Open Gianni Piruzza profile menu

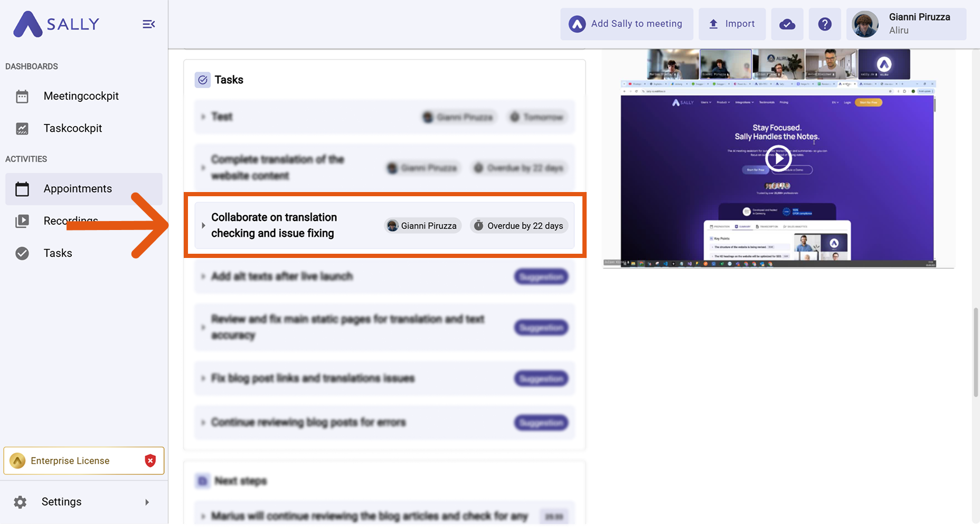(x=907, y=24)
